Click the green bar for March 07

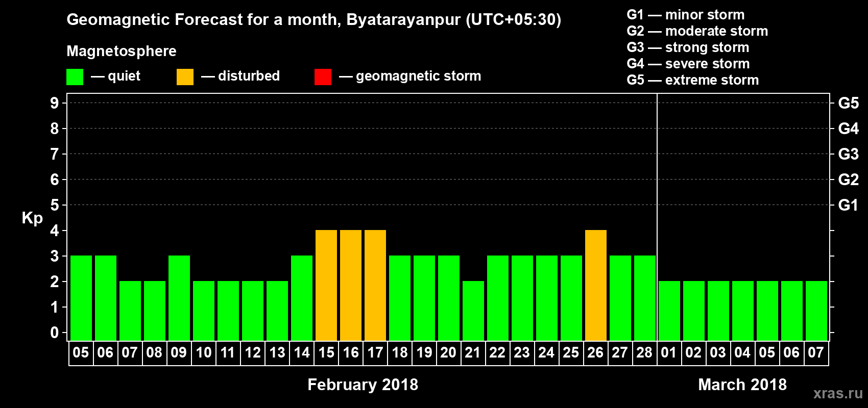tap(816, 311)
